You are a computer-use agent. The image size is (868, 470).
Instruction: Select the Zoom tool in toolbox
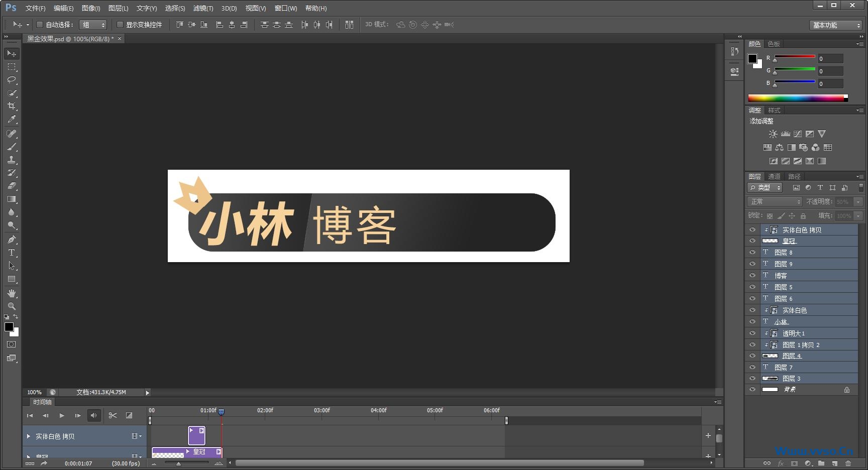pyautogui.click(x=12, y=306)
